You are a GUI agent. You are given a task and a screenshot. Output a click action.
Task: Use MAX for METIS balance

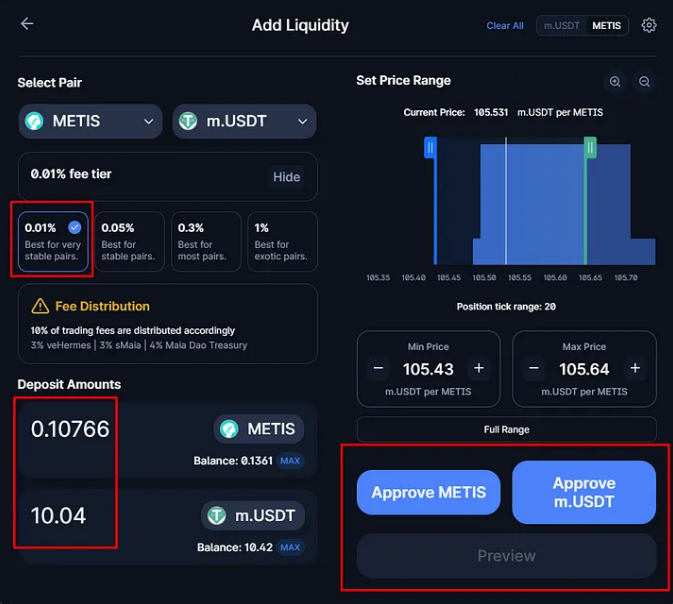click(290, 461)
